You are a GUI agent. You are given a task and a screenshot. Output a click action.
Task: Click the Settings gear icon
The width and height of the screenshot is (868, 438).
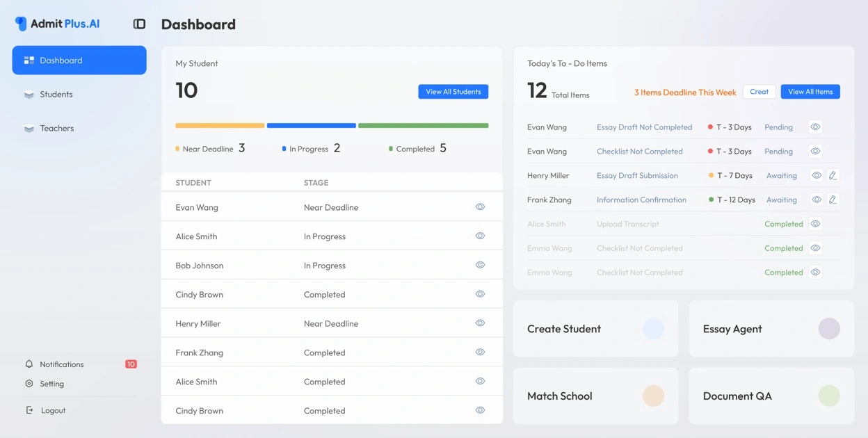pyautogui.click(x=29, y=383)
